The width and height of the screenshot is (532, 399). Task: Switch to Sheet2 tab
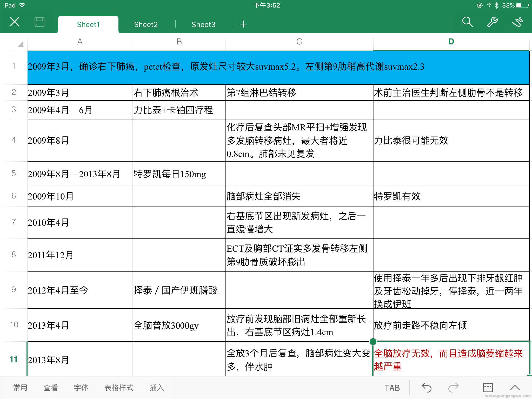pyautogui.click(x=146, y=24)
